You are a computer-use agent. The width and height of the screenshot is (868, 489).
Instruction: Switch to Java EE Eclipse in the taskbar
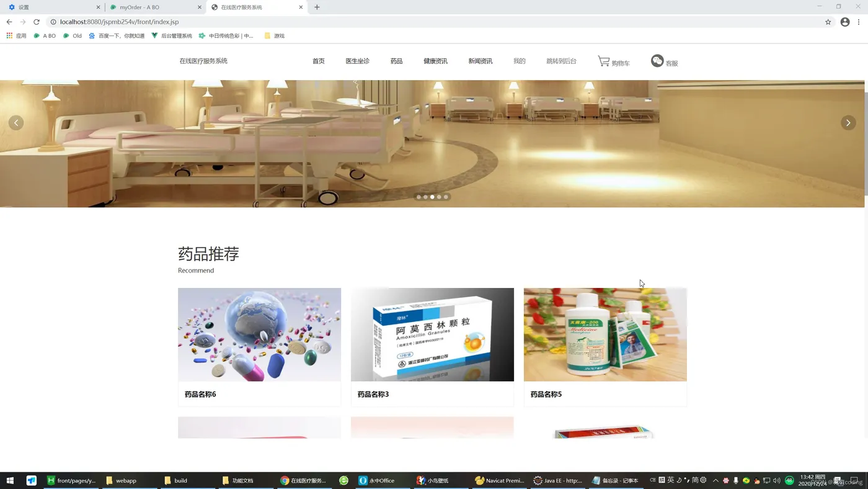tap(558, 480)
